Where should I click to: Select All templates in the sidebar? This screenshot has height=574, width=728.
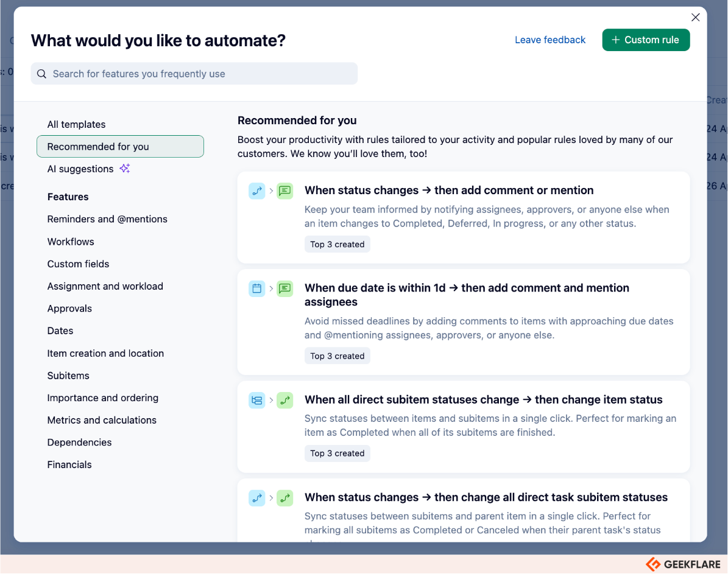76,124
